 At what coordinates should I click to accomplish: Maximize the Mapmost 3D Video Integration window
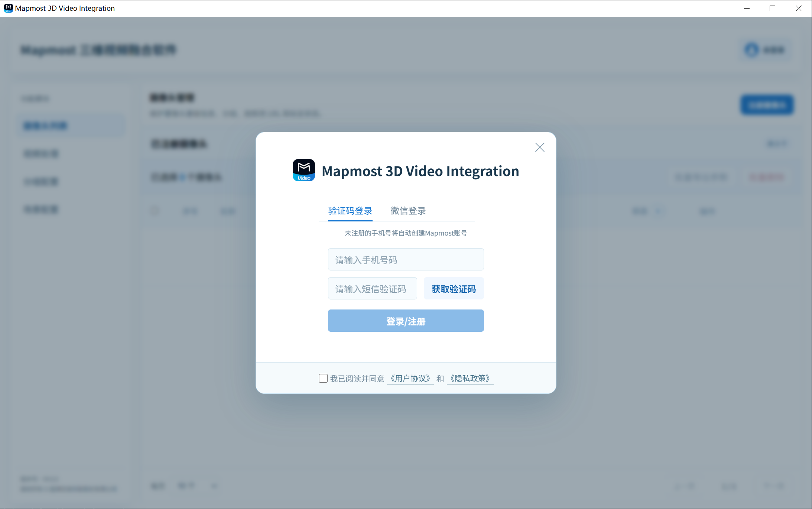(773, 8)
